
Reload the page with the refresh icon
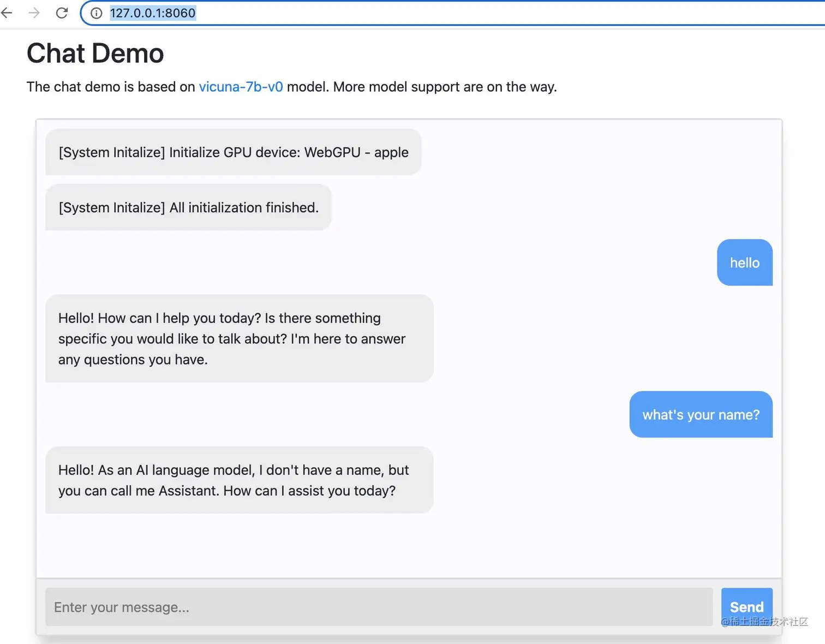coord(62,13)
